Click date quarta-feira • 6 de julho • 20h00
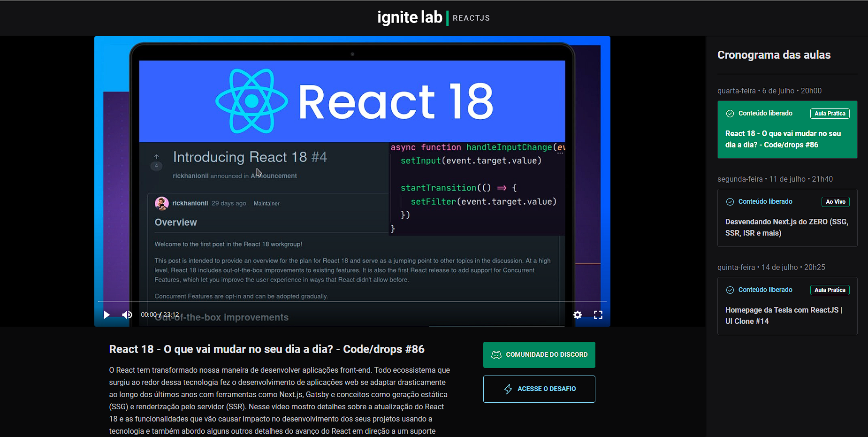 (769, 91)
